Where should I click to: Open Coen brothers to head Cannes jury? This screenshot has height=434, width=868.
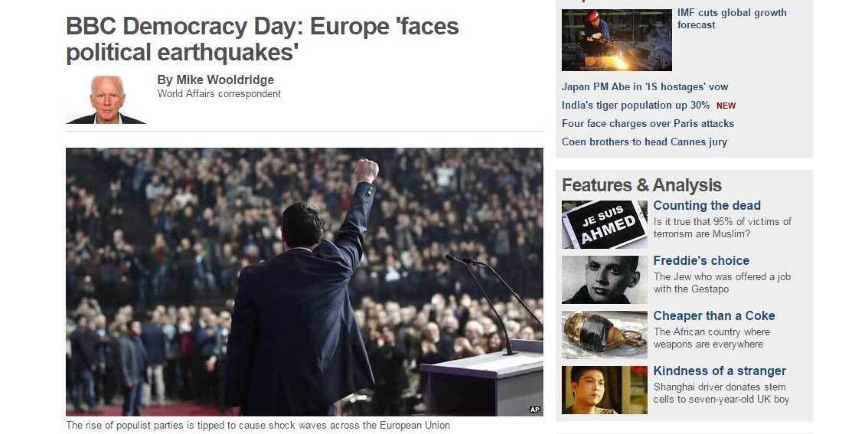pyautogui.click(x=644, y=142)
